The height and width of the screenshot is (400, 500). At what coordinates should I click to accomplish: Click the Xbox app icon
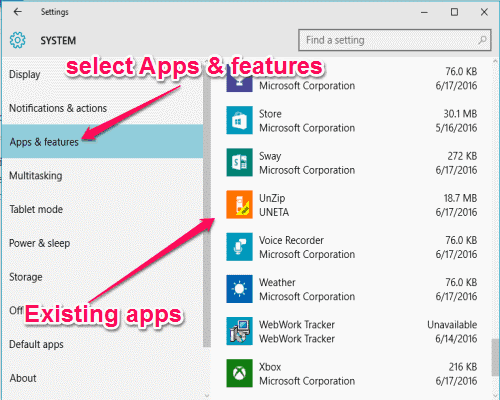click(x=239, y=373)
